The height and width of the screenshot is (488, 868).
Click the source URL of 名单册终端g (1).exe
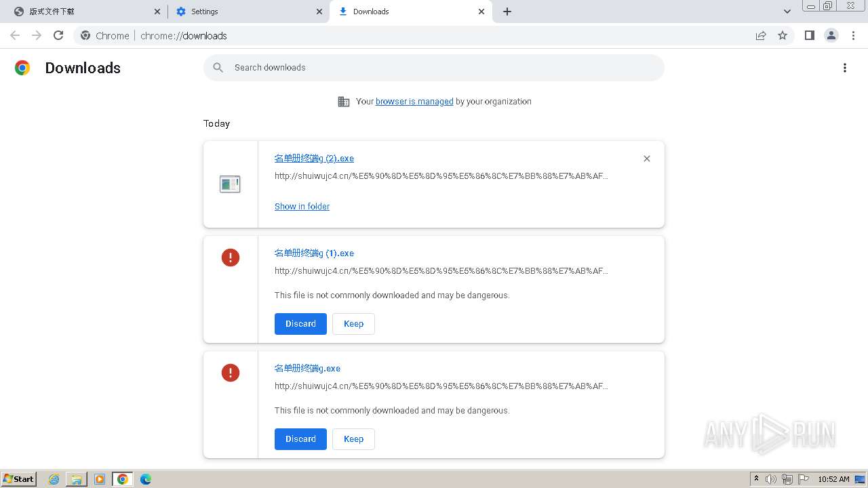click(441, 271)
